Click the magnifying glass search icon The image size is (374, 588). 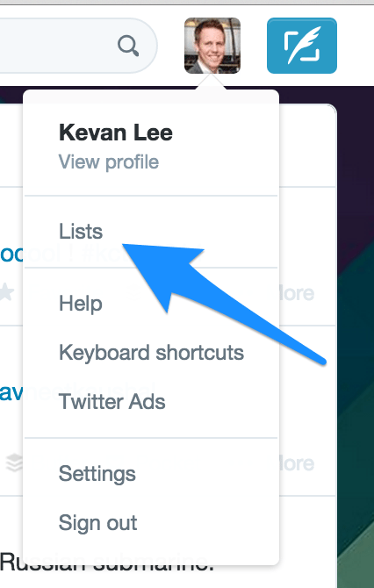tap(128, 46)
